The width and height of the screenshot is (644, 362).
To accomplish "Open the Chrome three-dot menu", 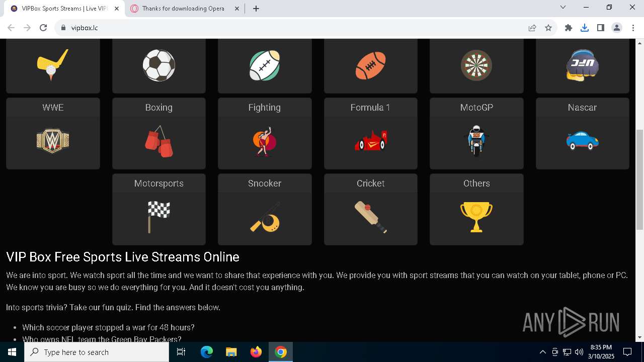I will click(633, 28).
